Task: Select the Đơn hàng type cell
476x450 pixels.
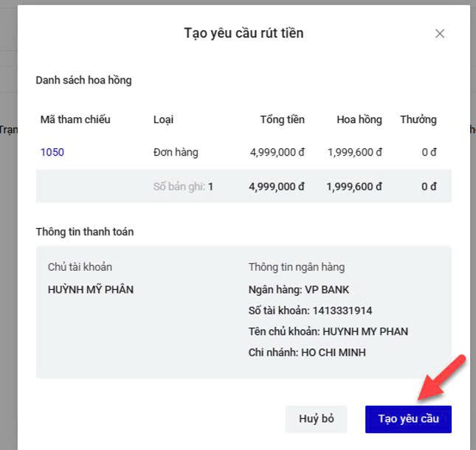Action: click(176, 152)
